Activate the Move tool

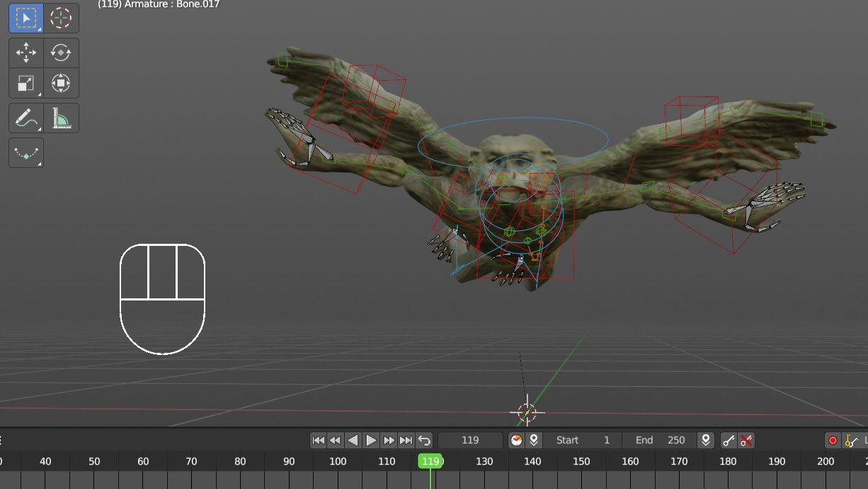[x=26, y=52]
